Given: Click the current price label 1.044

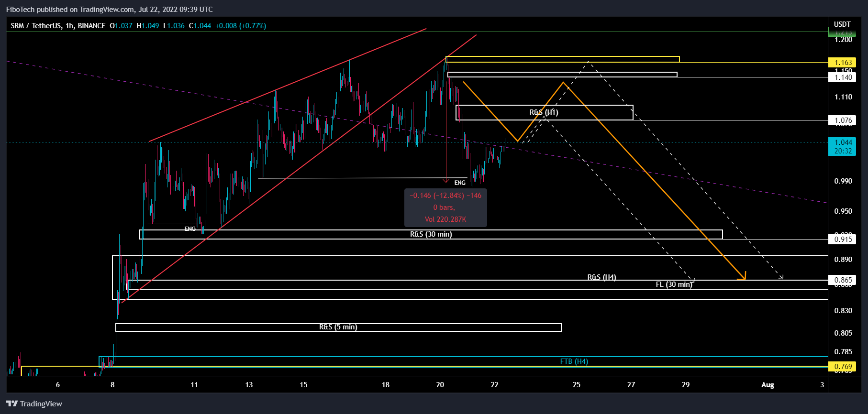Looking at the screenshot, I should (842, 142).
